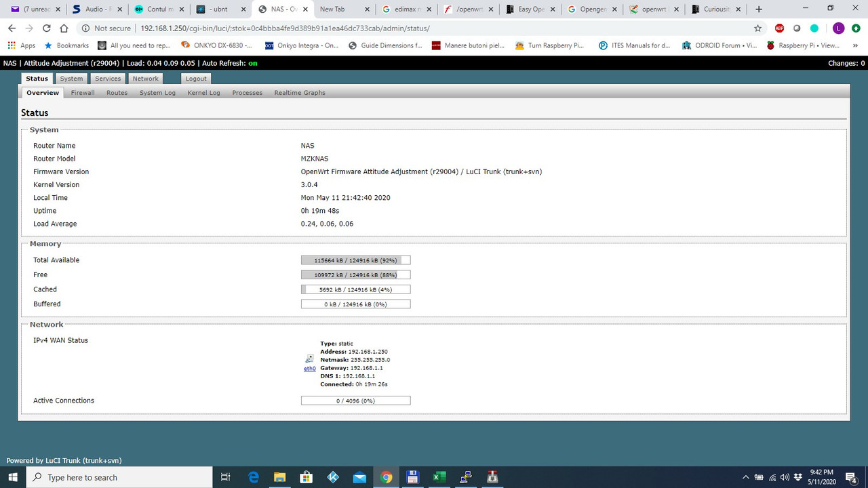Open the Guide Dimensions bookmark
Screen dimensions: 868x488
(x=384, y=45)
